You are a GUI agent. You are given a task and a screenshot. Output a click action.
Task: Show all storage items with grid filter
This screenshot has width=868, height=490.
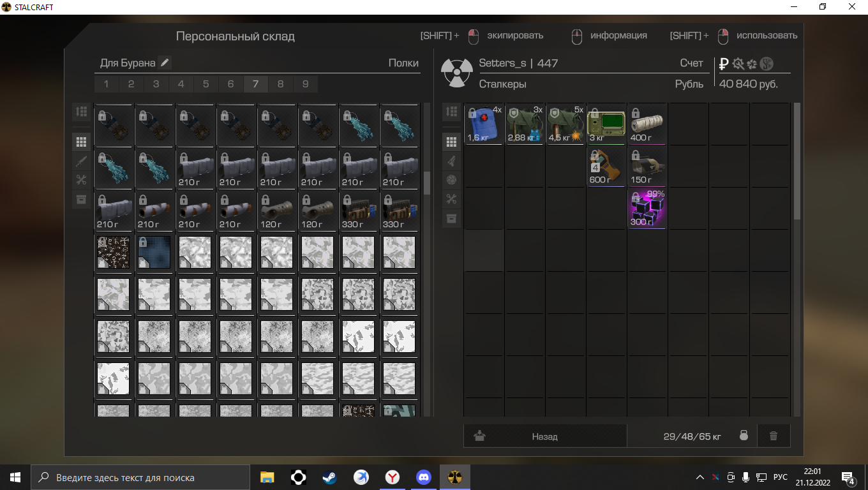(81, 142)
